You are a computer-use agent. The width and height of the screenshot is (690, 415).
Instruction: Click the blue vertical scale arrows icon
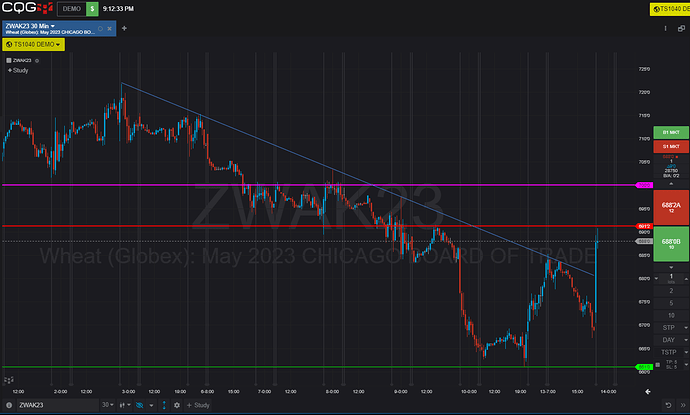[x=164, y=405]
